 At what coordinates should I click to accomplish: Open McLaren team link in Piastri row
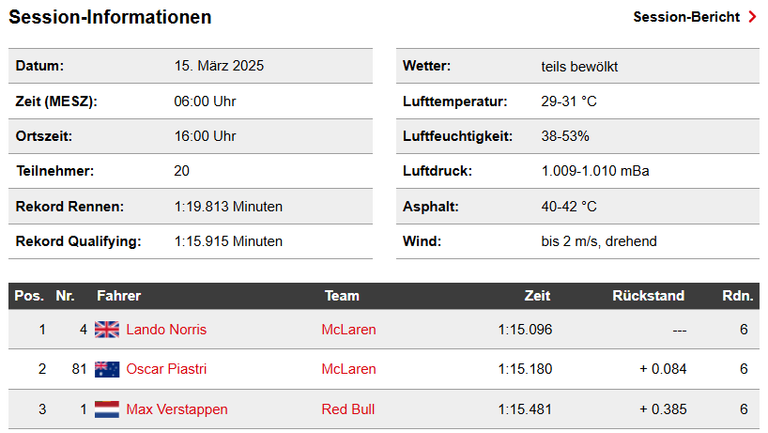[x=349, y=369]
